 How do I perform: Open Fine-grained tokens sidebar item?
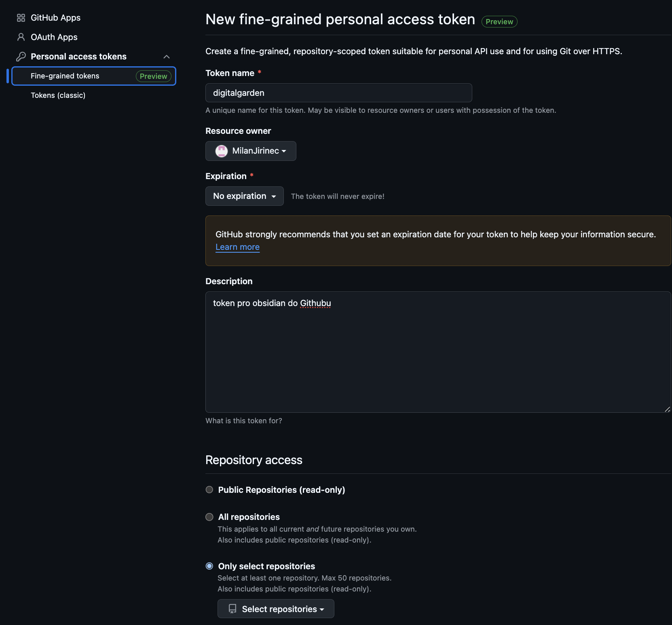click(x=94, y=76)
